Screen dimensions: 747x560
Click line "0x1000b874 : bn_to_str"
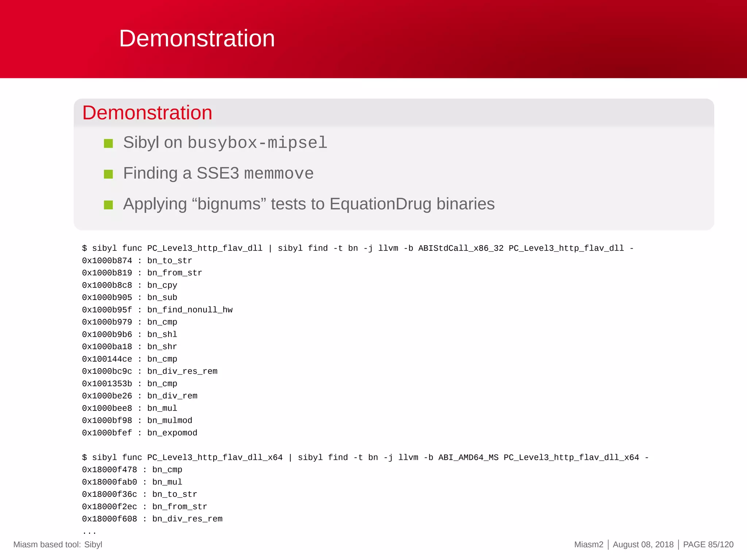click(137, 261)
